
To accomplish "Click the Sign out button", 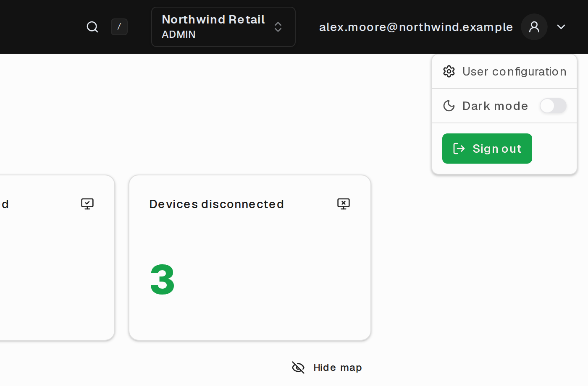I will 487,149.
